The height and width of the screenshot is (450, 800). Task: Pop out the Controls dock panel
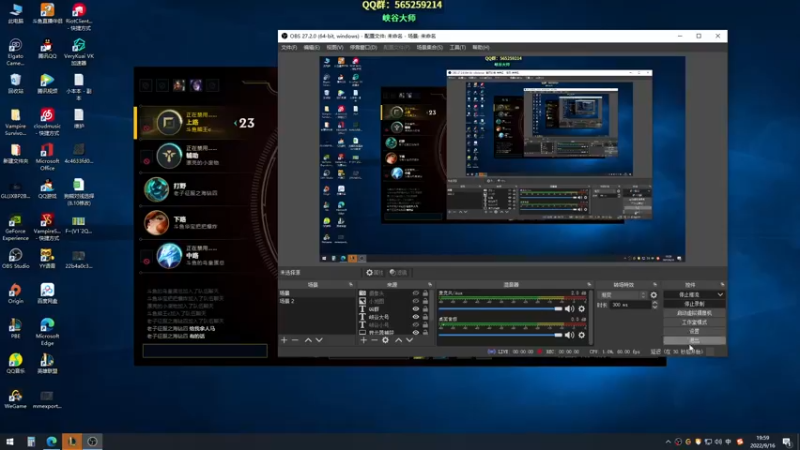coord(722,285)
